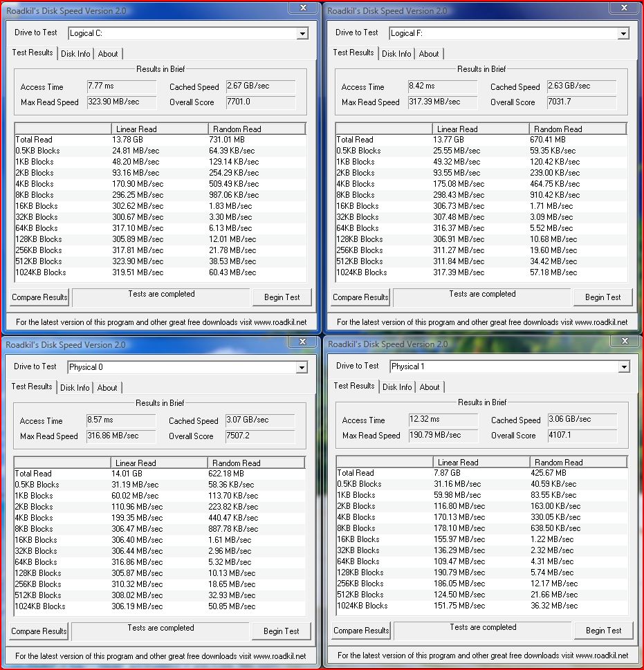644x670 pixels.
Task: Switch to Disk Info tab in Logical C: window
Action: click(75, 54)
